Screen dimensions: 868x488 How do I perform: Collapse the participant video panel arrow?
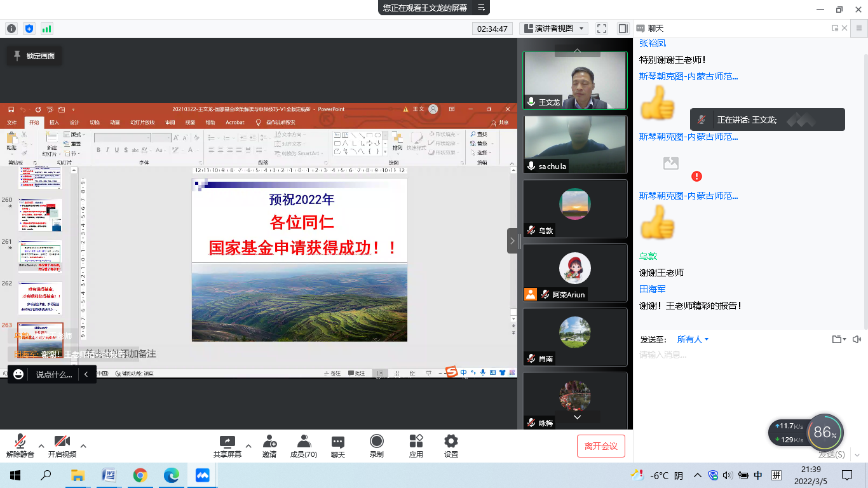click(512, 241)
